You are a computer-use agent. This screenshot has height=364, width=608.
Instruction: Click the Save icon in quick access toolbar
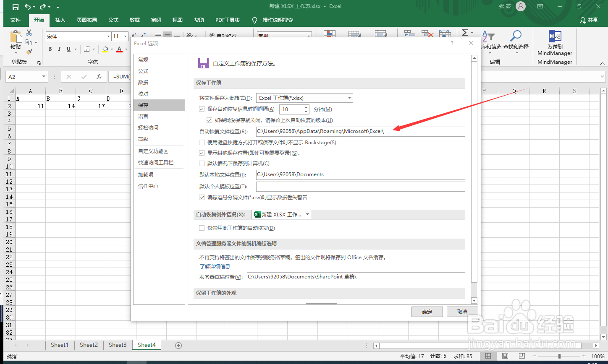pos(15,7)
